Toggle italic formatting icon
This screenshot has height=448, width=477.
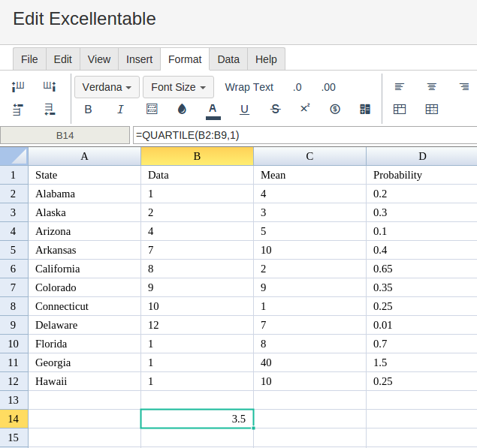point(120,109)
